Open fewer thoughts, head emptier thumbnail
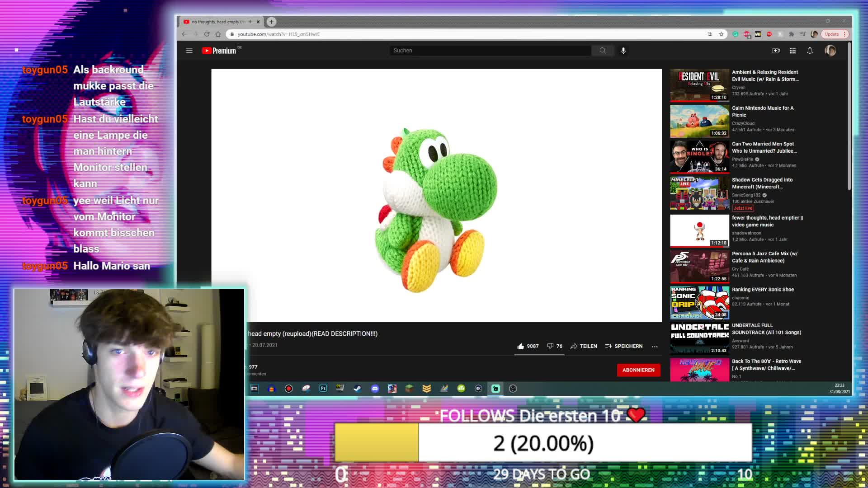 coord(699,230)
